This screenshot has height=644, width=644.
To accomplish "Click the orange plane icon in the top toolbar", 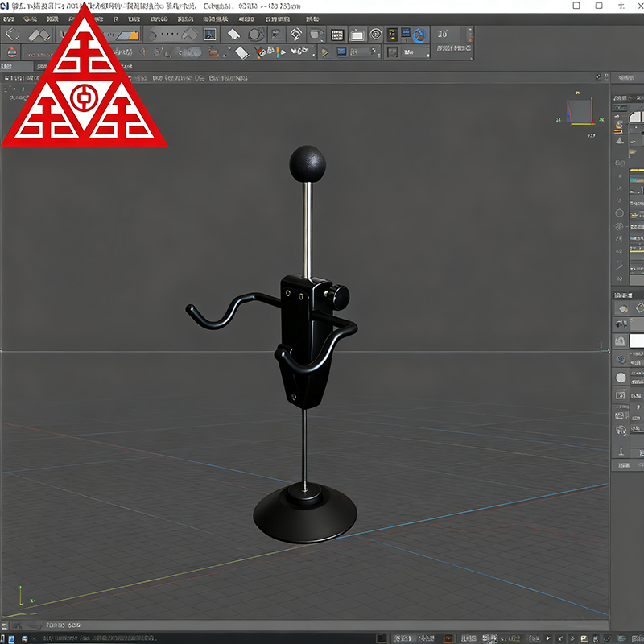I will click(x=127, y=35).
